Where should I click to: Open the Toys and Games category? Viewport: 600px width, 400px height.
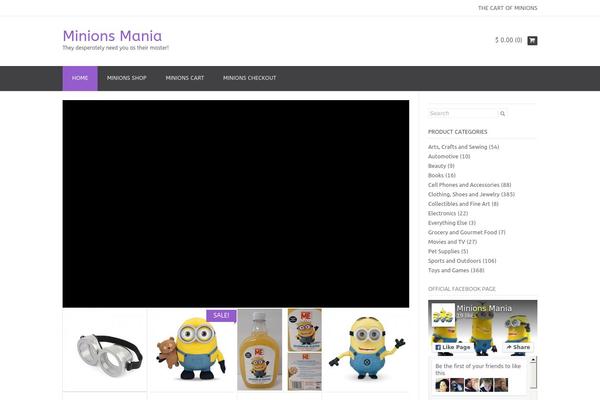456,270
